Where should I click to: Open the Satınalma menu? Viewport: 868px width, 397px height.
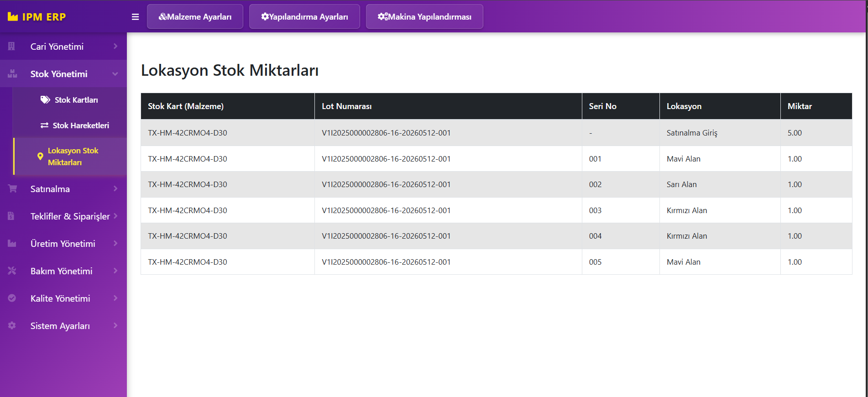coord(63,188)
